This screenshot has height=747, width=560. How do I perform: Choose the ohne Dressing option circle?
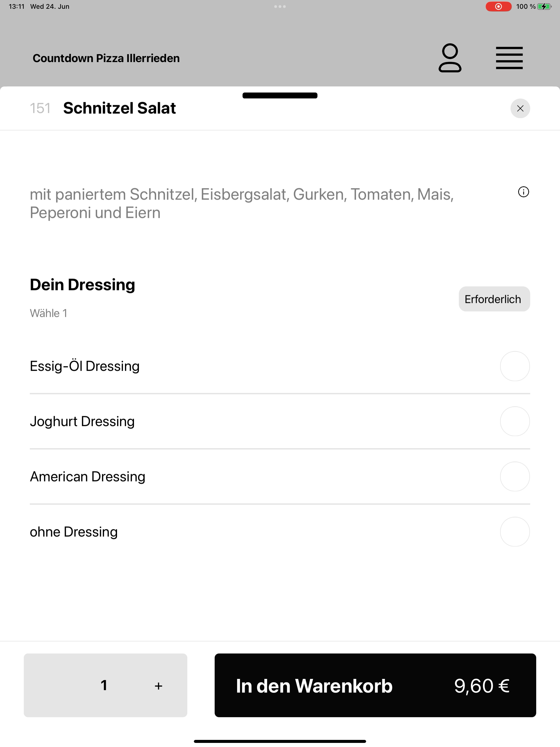tap(515, 532)
